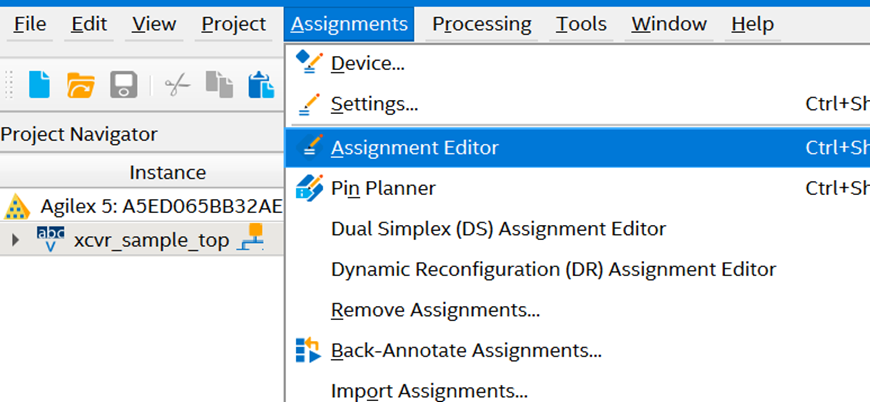
Task: Click the New File toolbar icon
Action: [39, 85]
